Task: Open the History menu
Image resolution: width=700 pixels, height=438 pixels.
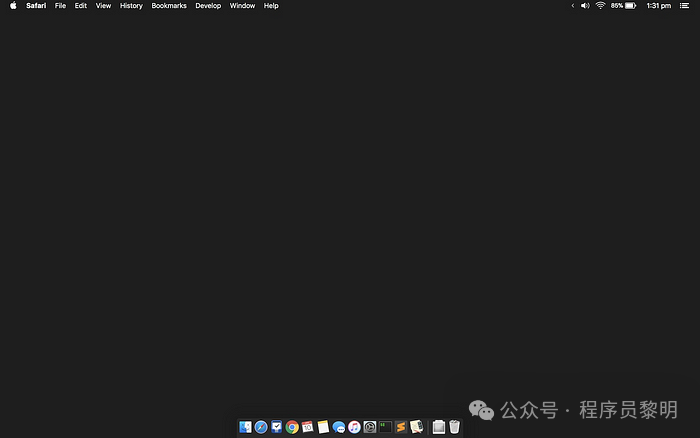Action: [x=131, y=6]
